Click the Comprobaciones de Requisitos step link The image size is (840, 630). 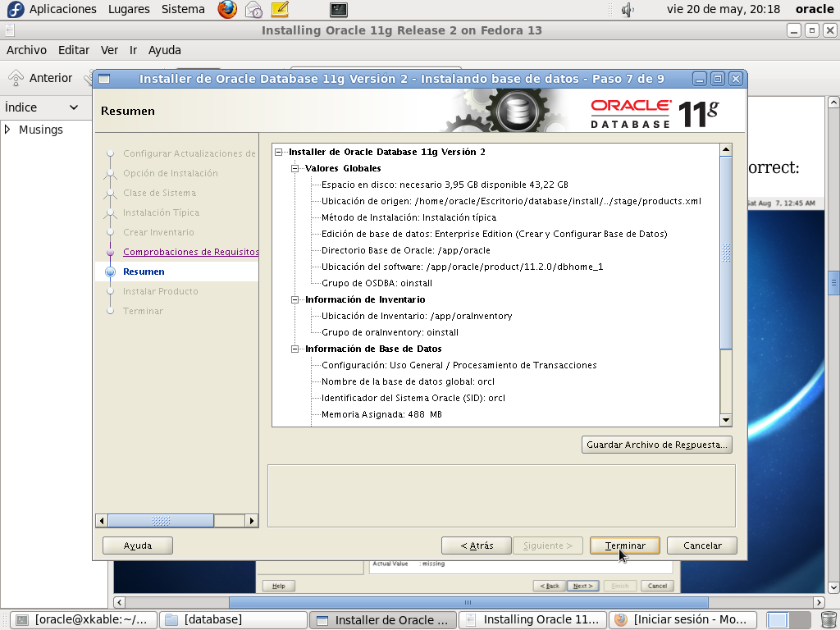(x=190, y=252)
